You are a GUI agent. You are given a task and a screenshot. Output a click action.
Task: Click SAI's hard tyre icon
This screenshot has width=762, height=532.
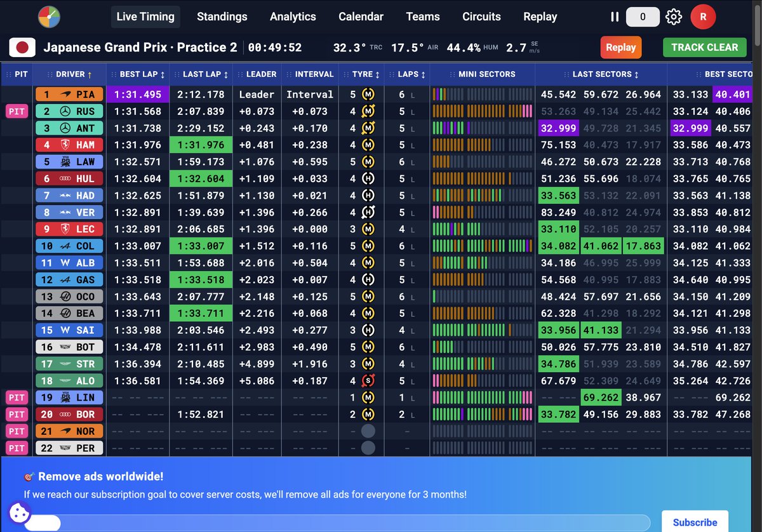(x=368, y=330)
